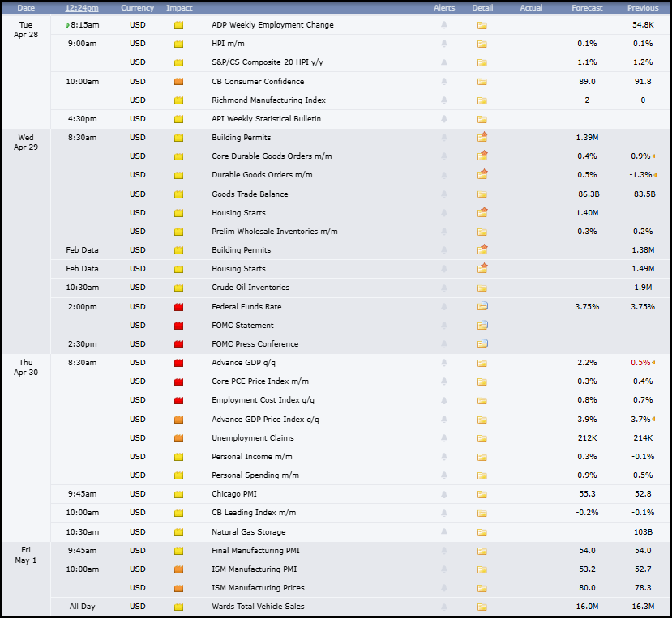Click the Detail column header

coord(482,8)
